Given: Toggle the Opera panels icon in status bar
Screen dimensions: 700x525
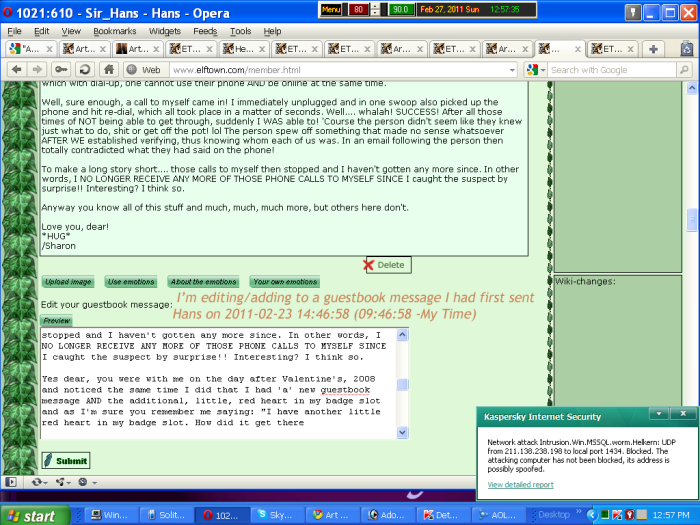Looking at the screenshot, I should point(11,482).
